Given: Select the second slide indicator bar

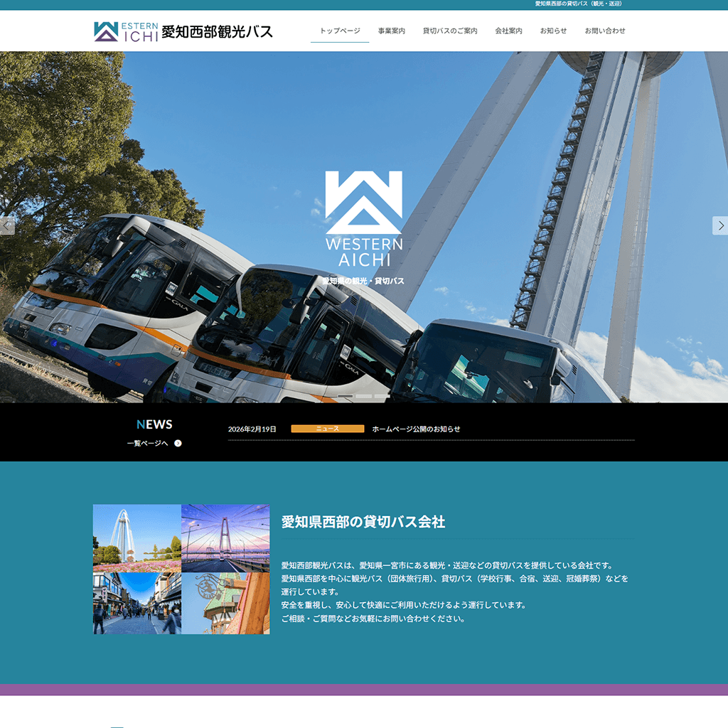Looking at the screenshot, I should 364,396.
